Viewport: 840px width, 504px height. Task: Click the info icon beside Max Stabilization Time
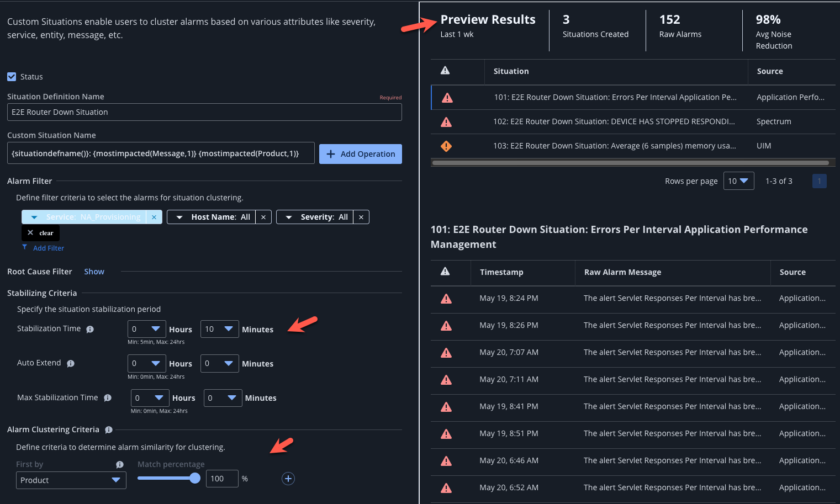point(108,397)
